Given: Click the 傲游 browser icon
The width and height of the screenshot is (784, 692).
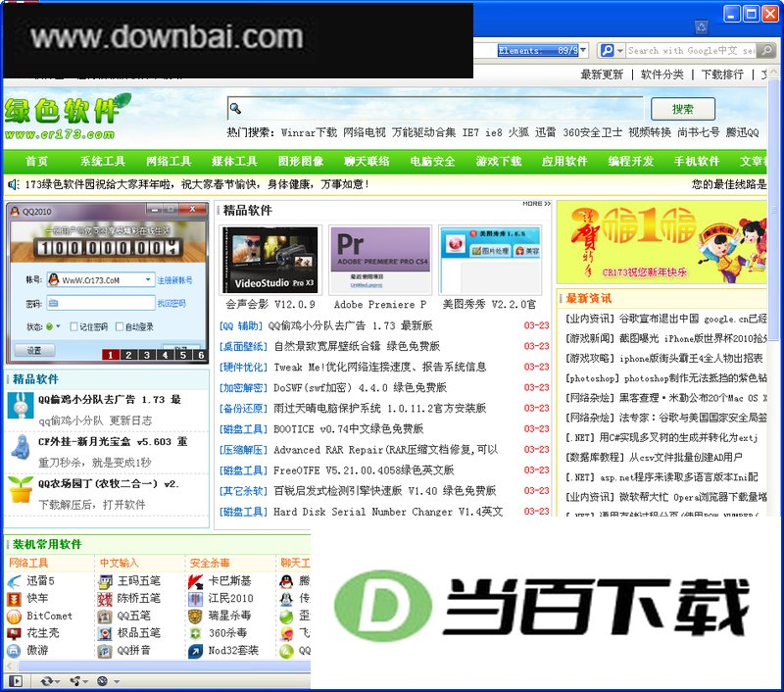Looking at the screenshot, I should tap(14, 651).
